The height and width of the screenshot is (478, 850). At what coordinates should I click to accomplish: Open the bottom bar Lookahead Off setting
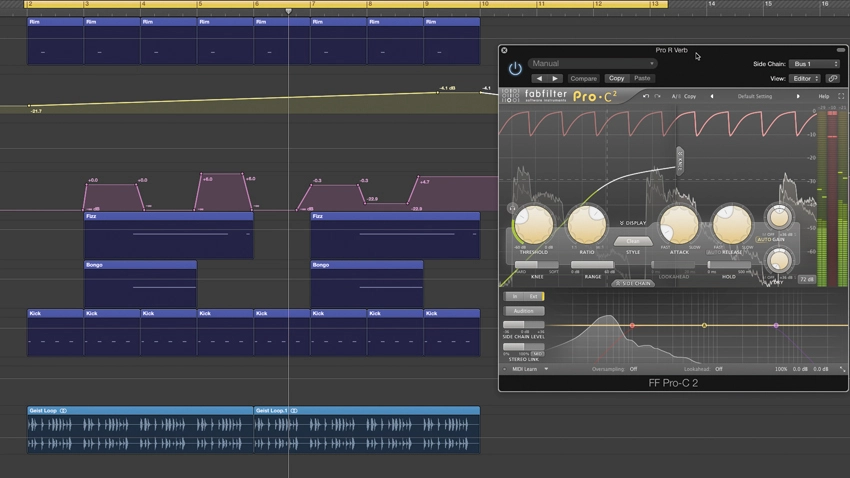pos(718,369)
